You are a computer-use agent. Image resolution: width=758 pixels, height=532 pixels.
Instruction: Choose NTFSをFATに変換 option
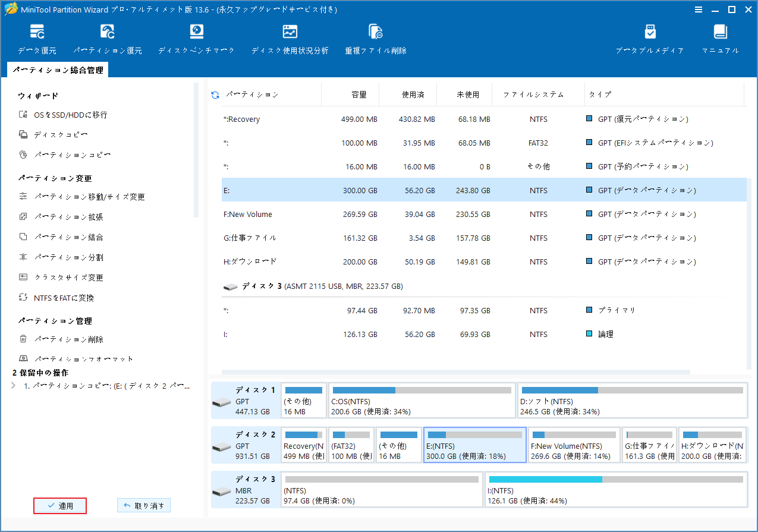[x=56, y=298]
